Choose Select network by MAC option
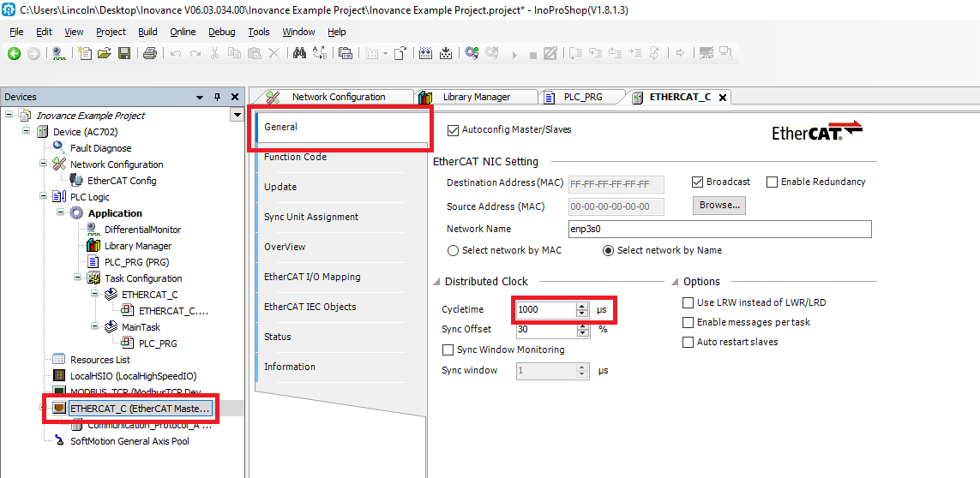 [x=454, y=251]
